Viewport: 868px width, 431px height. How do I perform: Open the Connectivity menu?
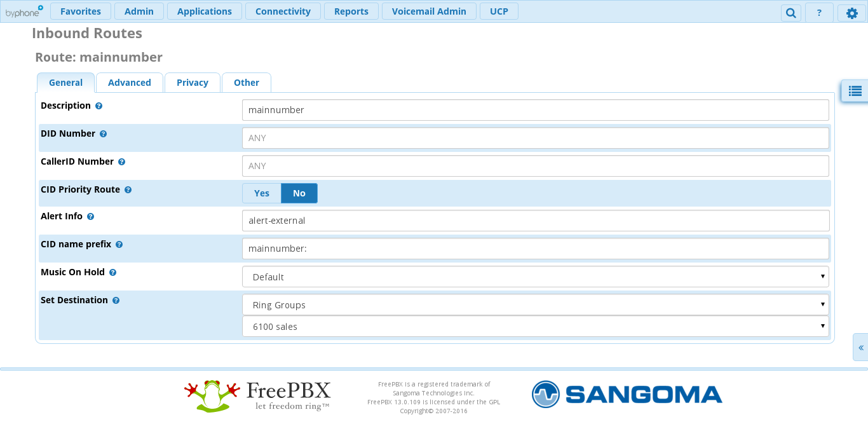tap(283, 11)
